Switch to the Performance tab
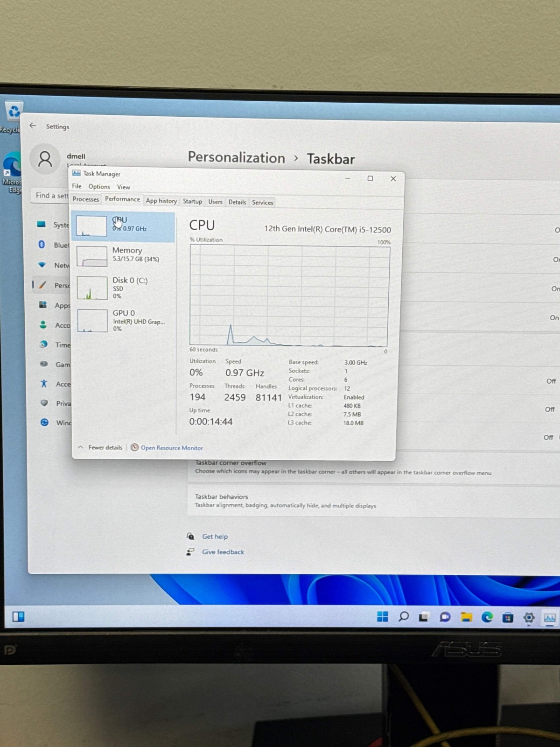Viewport: 560px width, 747px height. tap(122, 199)
